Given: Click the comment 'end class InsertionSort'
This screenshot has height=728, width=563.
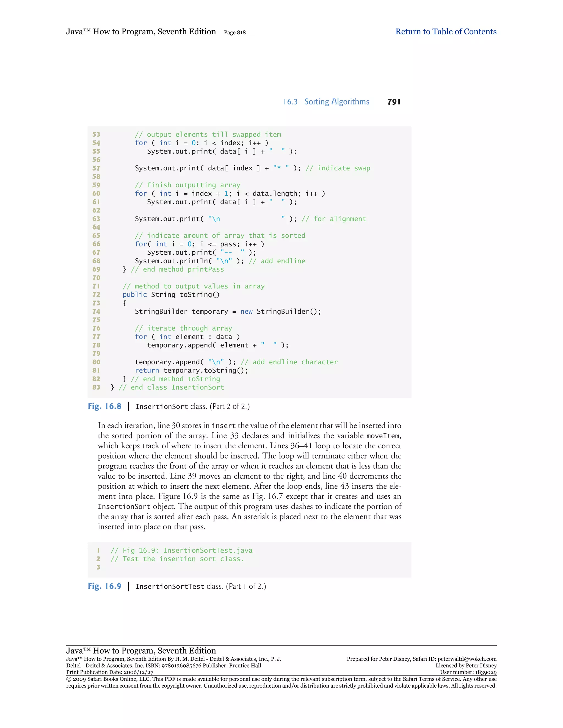Looking at the screenshot, I should (x=171, y=387).
